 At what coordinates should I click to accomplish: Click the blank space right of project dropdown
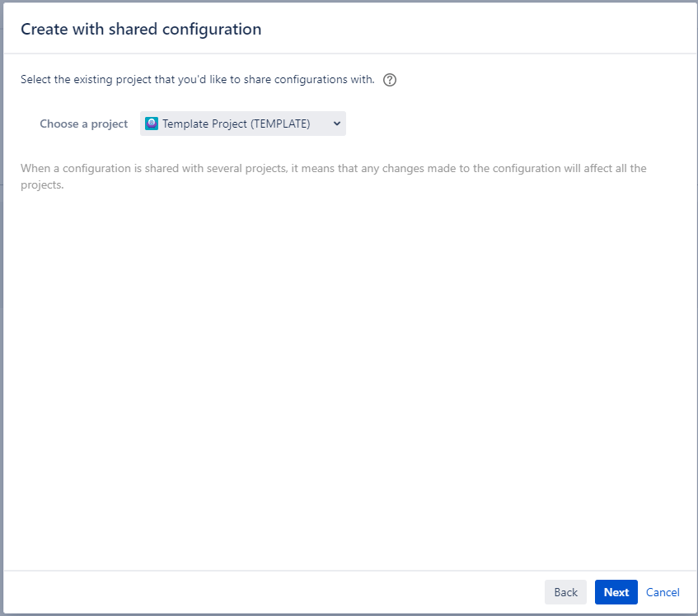point(511,124)
